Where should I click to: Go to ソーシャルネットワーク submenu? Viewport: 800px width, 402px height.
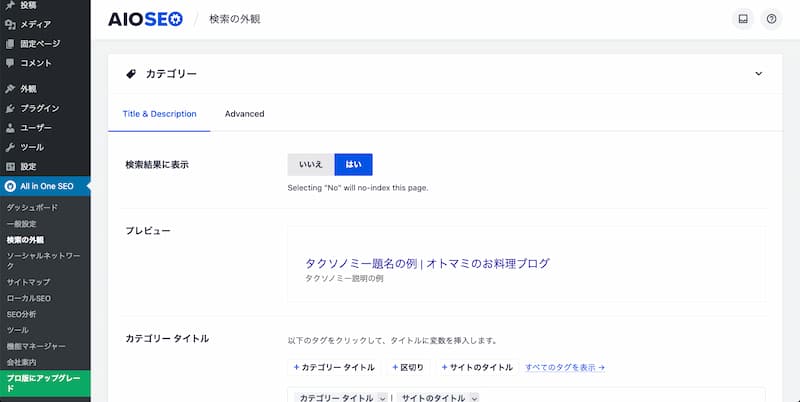[43, 261]
